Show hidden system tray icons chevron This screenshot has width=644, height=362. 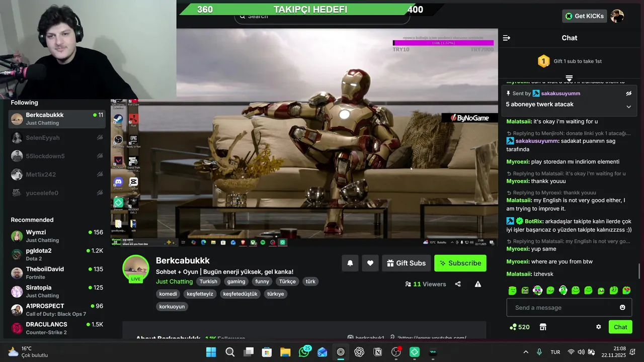tap(526, 352)
